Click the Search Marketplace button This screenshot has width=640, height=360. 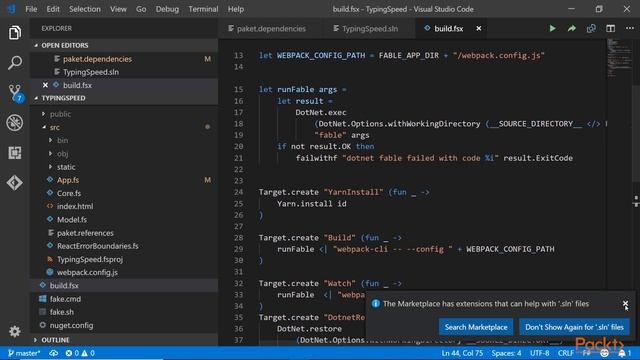coord(476,327)
